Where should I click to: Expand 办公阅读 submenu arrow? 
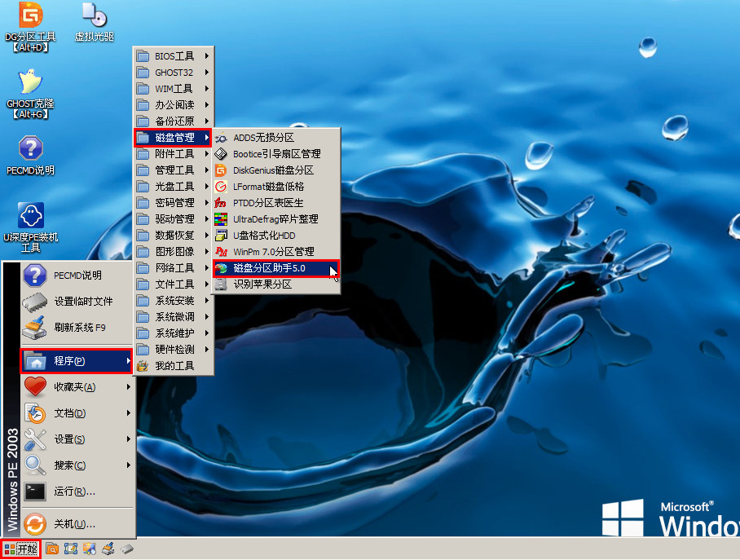click(x=207, y=105)
